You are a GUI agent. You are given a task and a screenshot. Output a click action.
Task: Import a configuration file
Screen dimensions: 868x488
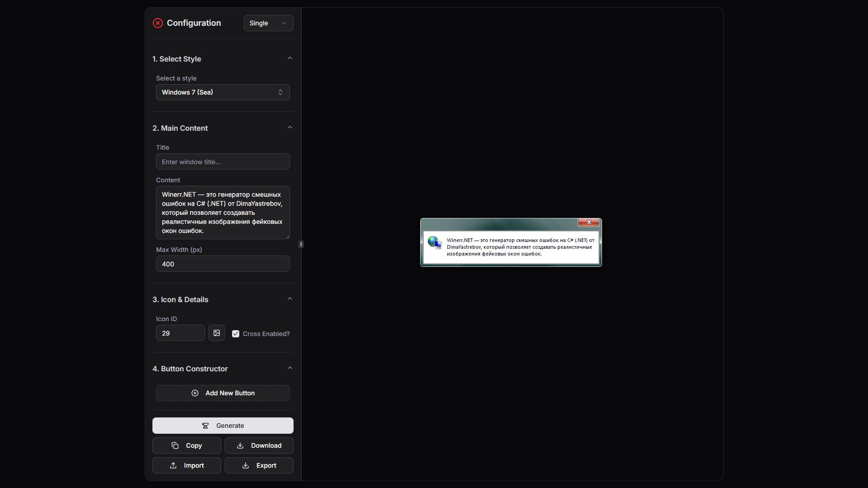tap(186, 465)
